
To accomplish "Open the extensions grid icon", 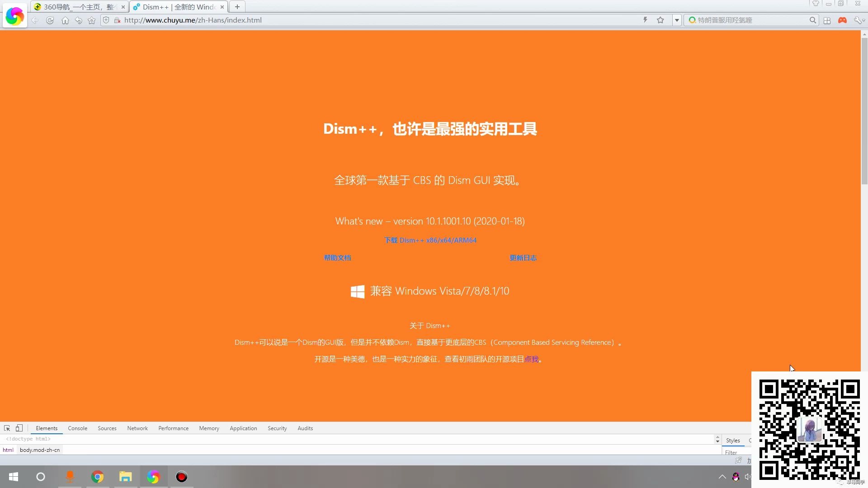I will pyautogui.click(x=827, y=20).
